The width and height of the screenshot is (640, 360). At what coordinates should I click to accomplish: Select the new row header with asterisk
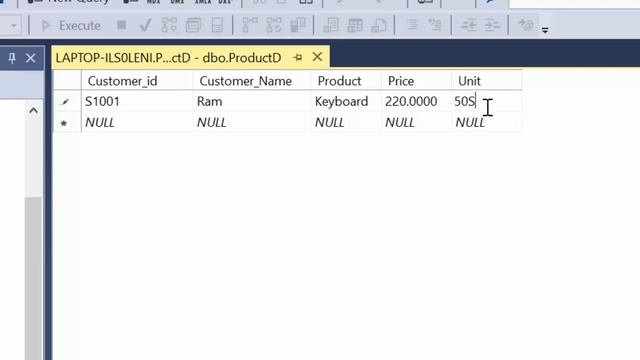pyautogui.click(x=67, y=122)
